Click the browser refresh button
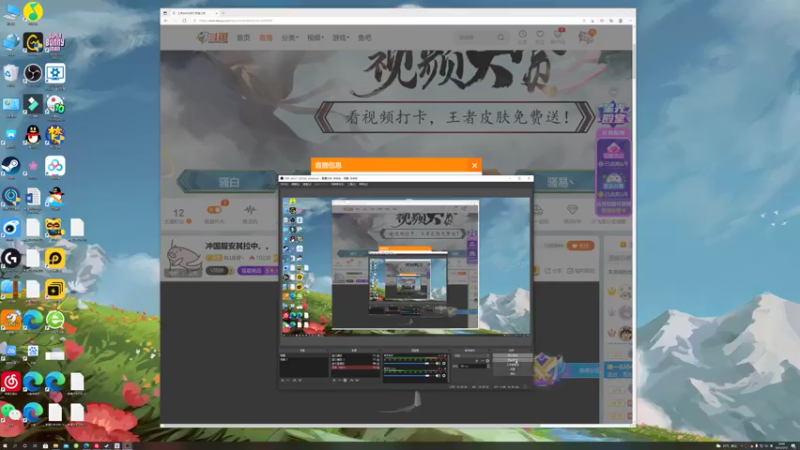Screen dimensions: 800x450 pos(184,20)
